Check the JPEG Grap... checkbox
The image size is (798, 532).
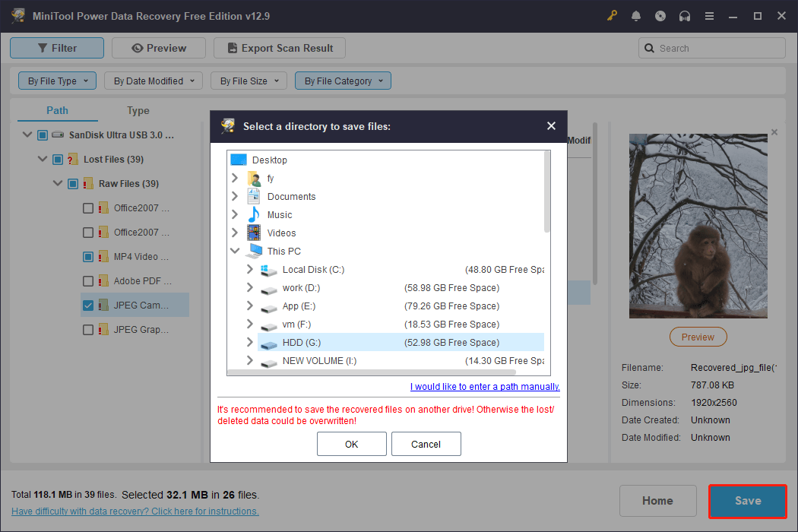click(88, 330)
